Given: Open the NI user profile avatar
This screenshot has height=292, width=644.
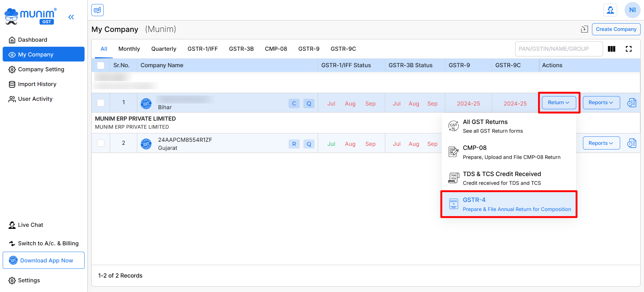Looking at the screenshot, I should (632, 10).
